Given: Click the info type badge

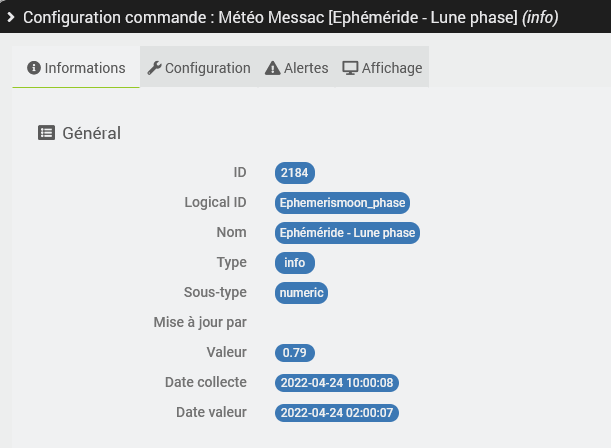Looking at the screenshot, I should coord(295,263).
